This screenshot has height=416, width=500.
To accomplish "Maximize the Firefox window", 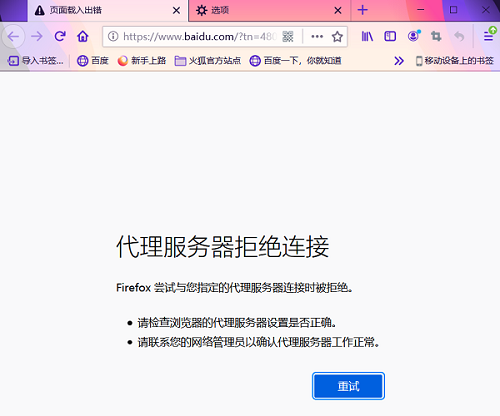I will 453,10.
